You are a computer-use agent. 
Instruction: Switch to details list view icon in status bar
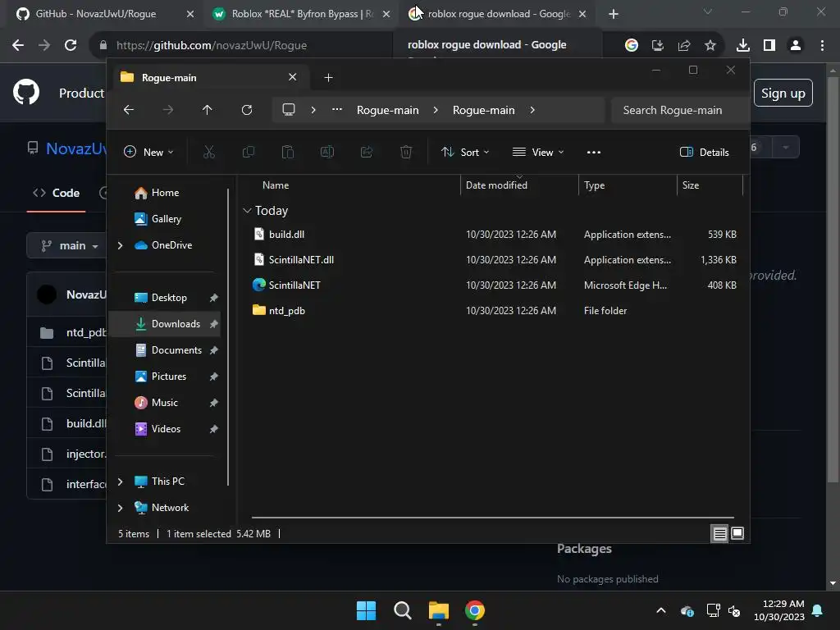click(719, 533)
